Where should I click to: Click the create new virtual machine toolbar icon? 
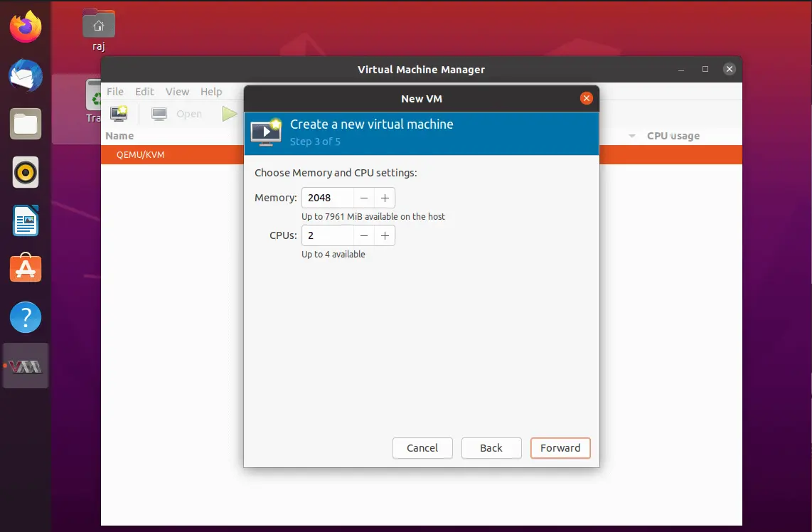119,113
